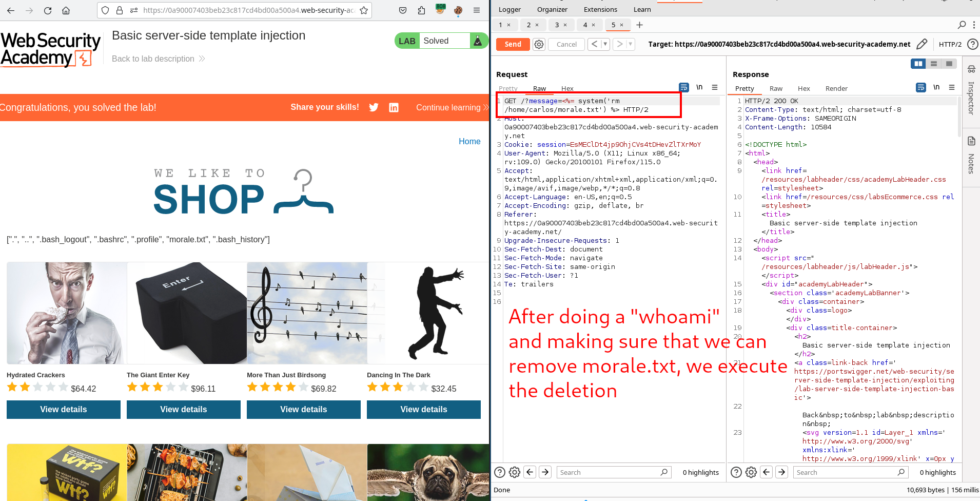
Task: Reload the Firefox page
Action: [48, 10]
